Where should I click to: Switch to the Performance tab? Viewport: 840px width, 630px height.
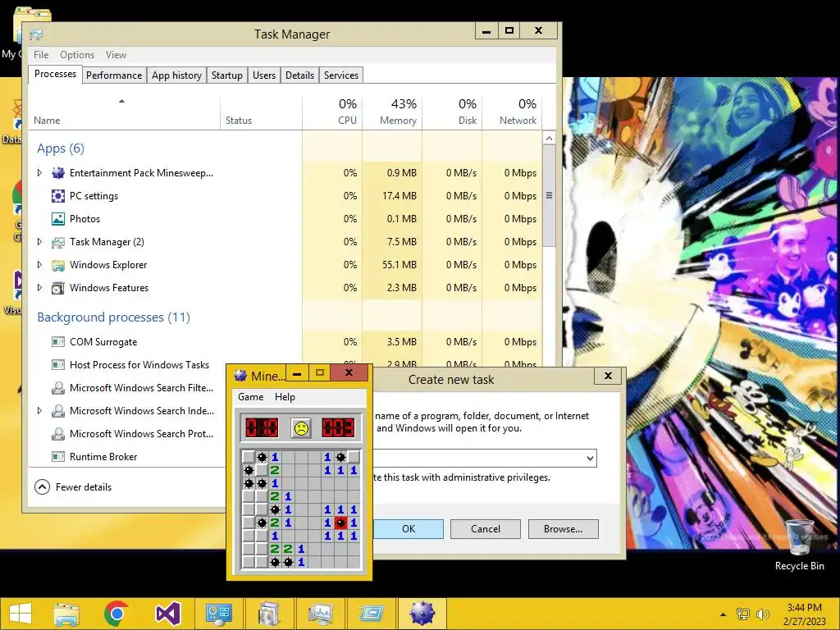click(114, 75)
